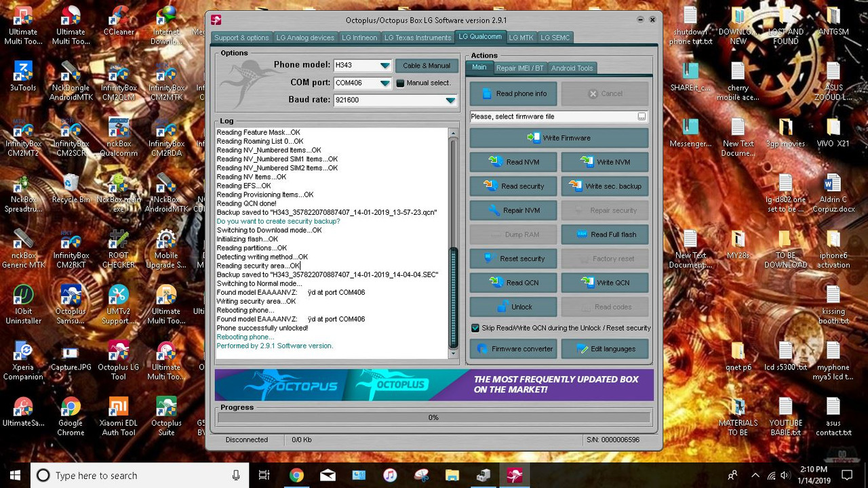Open the LG Infineon tab
The image size is (868, 488).
tap(359, 38)
